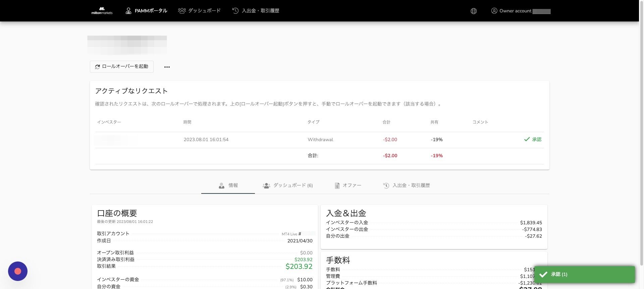Viewport: 644px width, 289px height.
Task: Click the -$2.00 amount in Withdrawal row
Action: [390, 140]
